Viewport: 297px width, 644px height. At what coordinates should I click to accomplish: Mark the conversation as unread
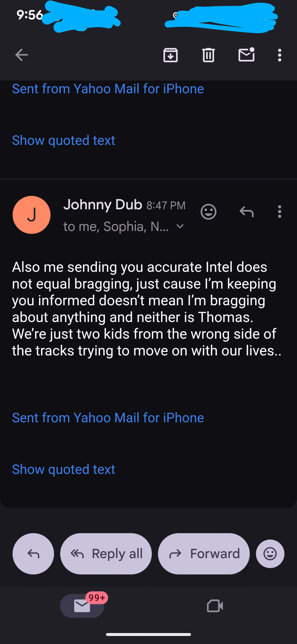tap(246, 55)
